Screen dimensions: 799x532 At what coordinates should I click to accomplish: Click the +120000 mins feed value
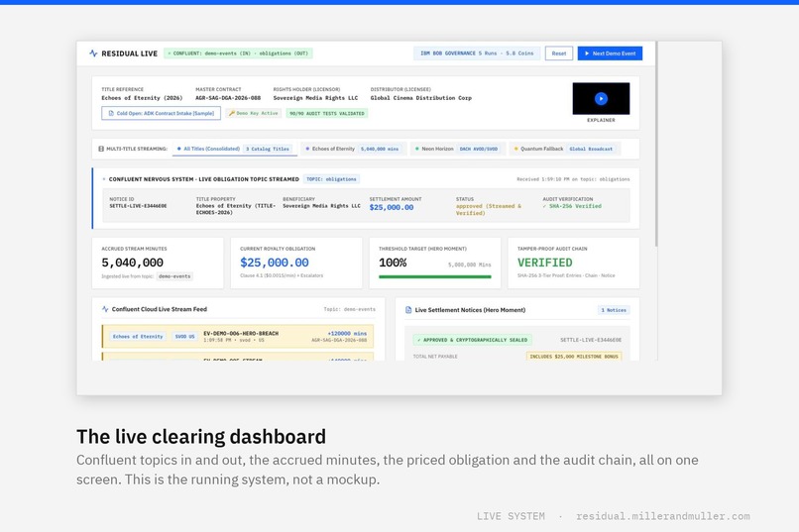[347, 333]
